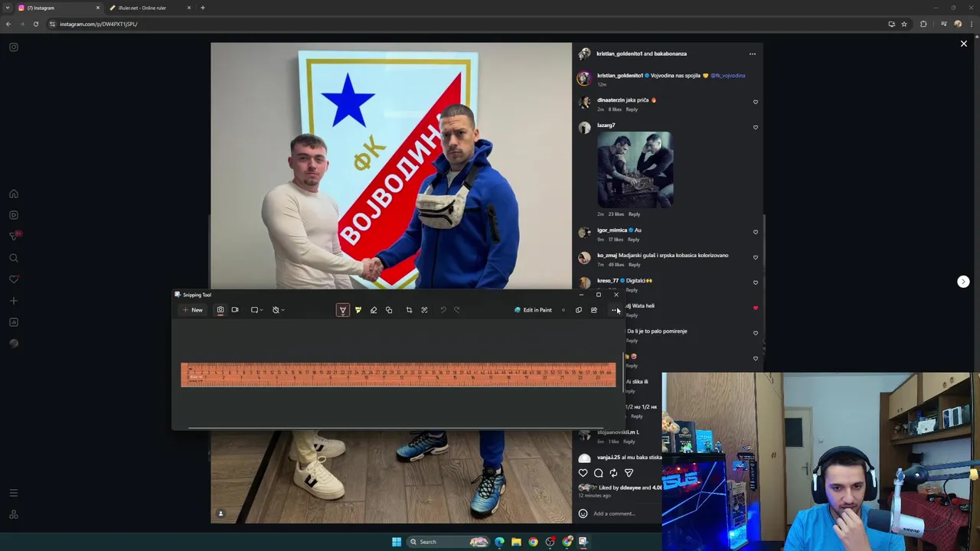Like kreso_77's comment
This screenshot has height=551, width=980.
click(756, 282)
